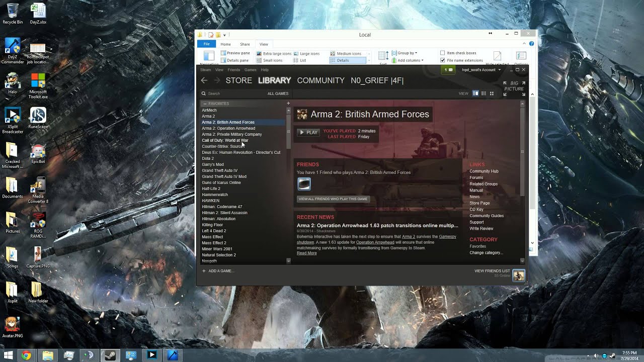644x362 pixels.
Task: Select DayZ Commander desktop shortcut
Action: pyautogui.click(x=13, y=51)
